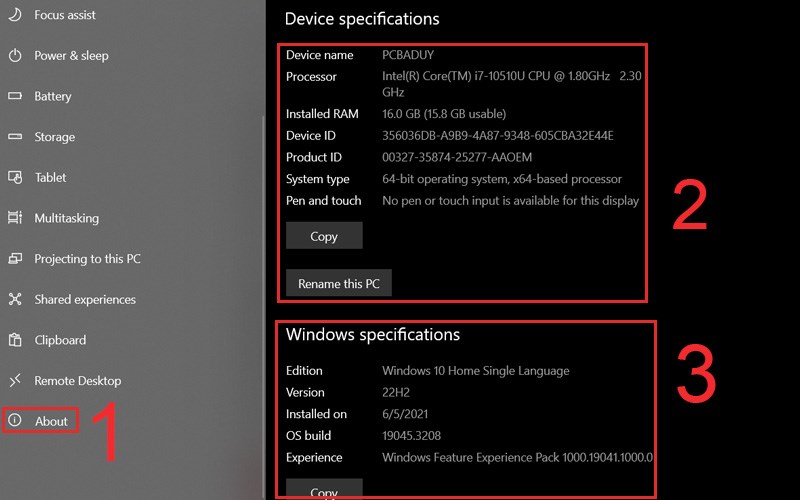Open the Remote Desktop settings page
Viewport: 800px width, 500px height.
(77, 381)
